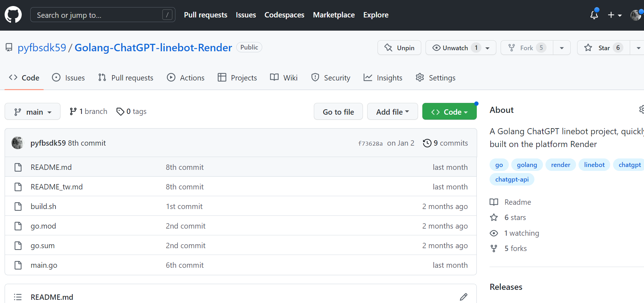Viewport: 644px width, 303px height.
Task: Open Issues in top navigation
Action: [x=246, y=15]
